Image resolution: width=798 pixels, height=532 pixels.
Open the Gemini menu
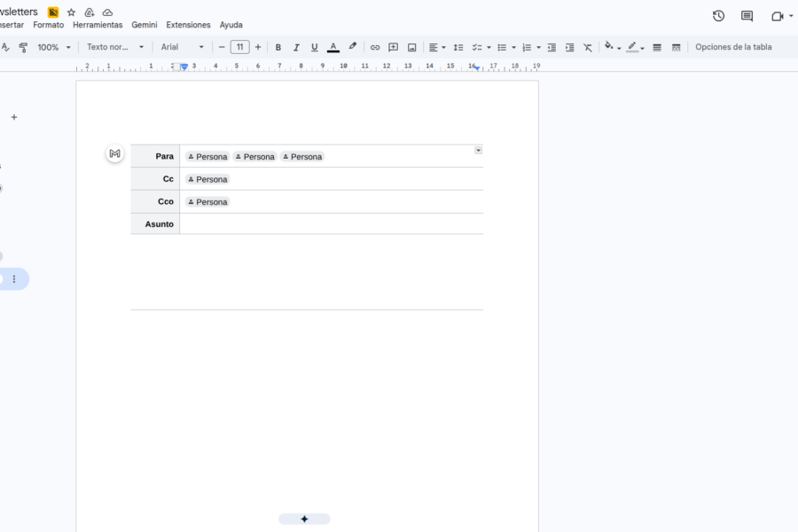[x=144, y=25]
